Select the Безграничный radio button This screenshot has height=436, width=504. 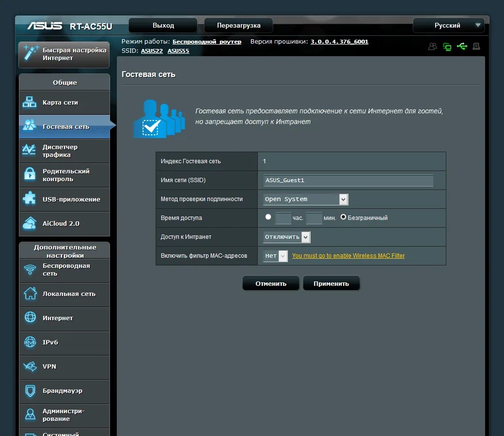pos(343,217)
